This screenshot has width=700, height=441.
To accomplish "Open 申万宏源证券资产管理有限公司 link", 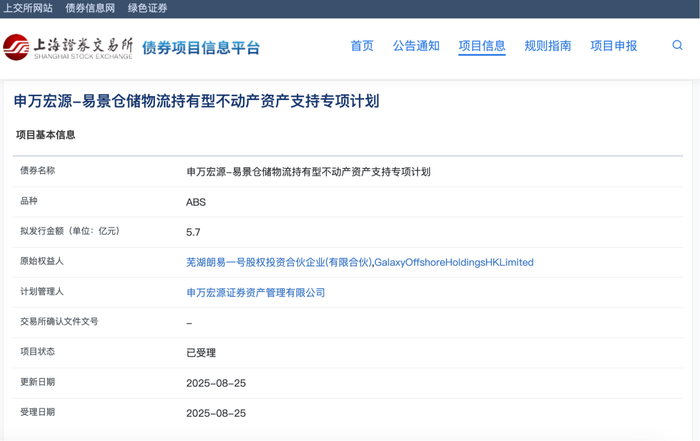I will point(255,292).
